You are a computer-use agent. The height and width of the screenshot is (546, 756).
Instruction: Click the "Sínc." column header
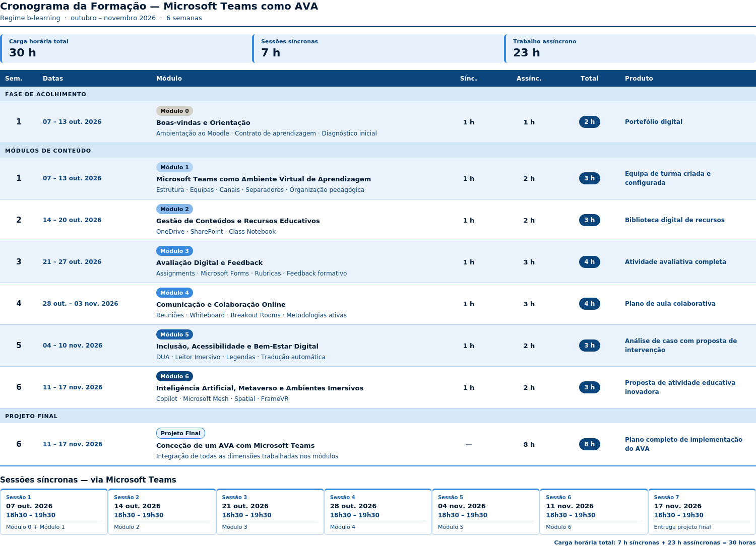(469, 79)
